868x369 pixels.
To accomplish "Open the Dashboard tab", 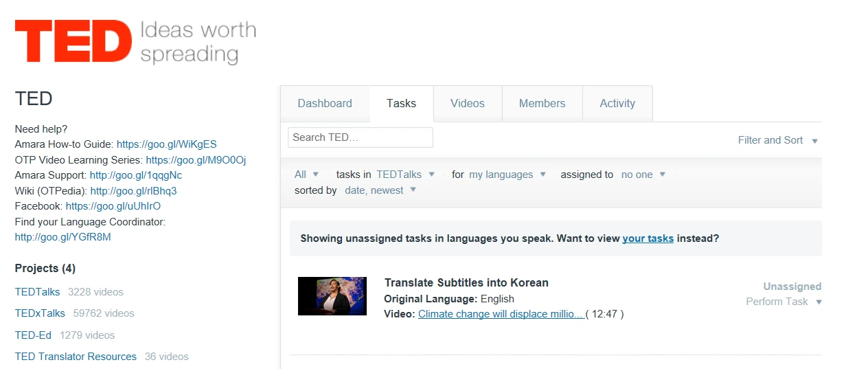I will click(x=325, y=103).
